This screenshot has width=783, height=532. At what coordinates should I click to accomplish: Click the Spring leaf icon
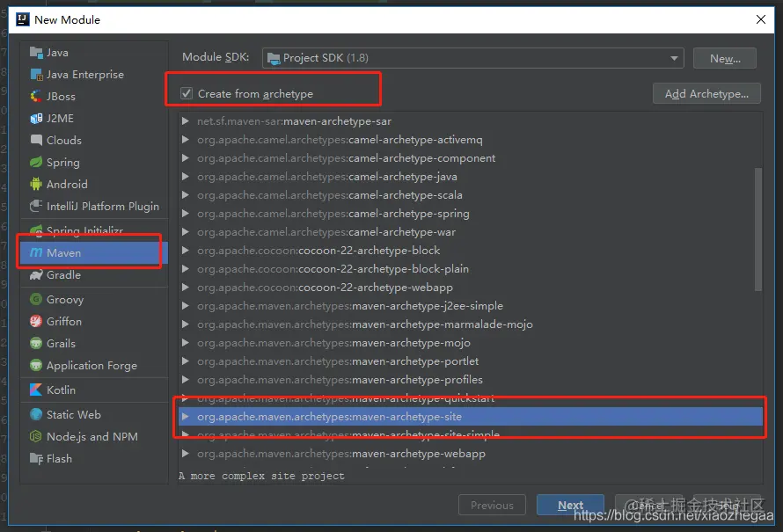click(x=36, y=162)
